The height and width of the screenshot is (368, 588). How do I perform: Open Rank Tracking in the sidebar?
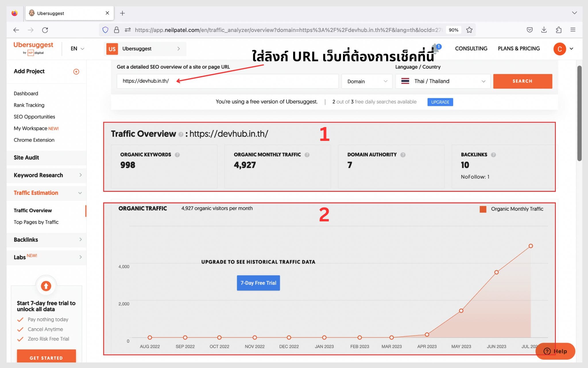pyautogui.click(x=29, y=105)
